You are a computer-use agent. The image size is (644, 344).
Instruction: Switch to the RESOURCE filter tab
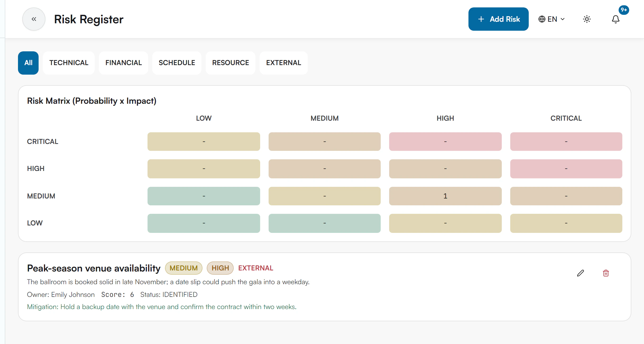(231, 63)
